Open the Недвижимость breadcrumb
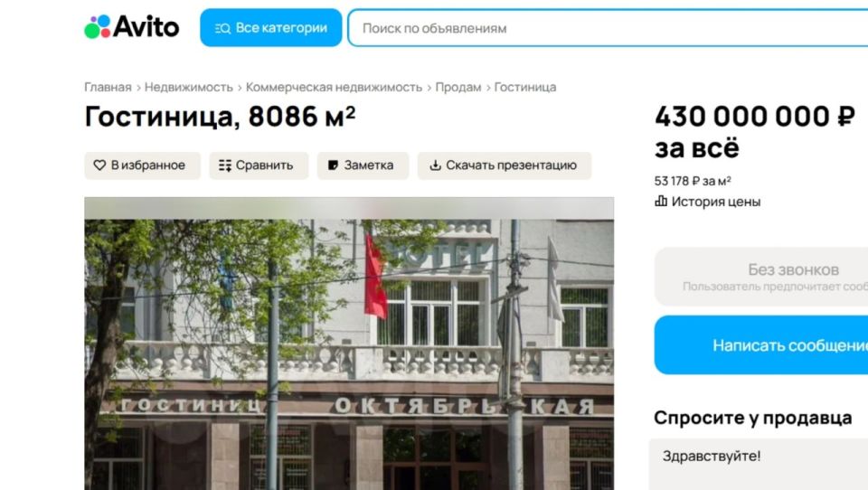This screenshot has width=868, height=490. click(x=189, y=87)
